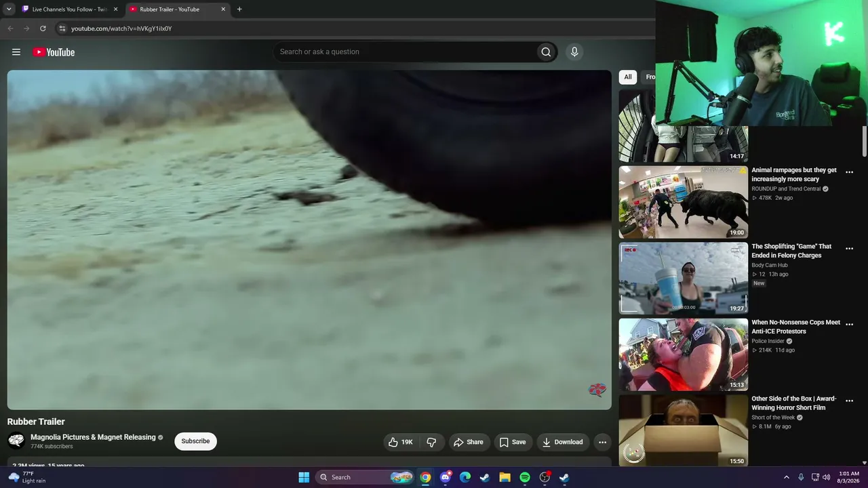The width and height of the screenshot is (868, 488).
Task: Open Other Side of the Box short film
Action: point(793,403)
